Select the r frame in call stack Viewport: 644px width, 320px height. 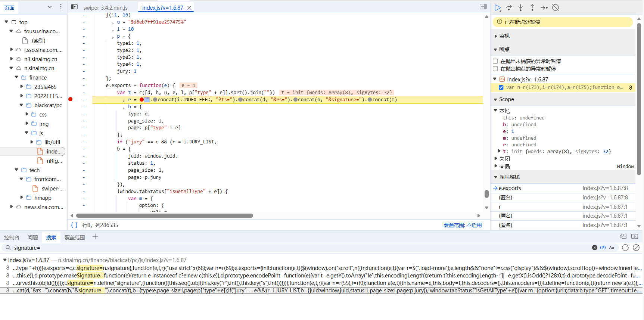click(500, 207)
